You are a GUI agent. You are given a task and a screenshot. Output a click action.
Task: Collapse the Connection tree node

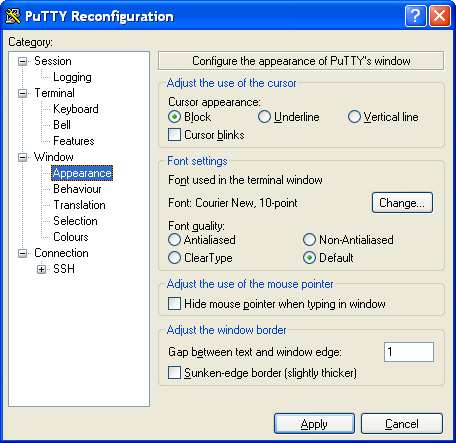click(22, 253)
